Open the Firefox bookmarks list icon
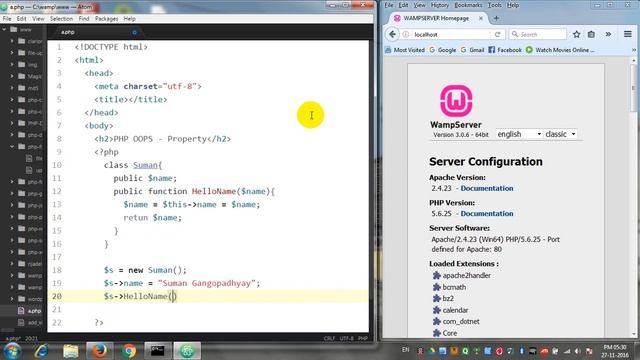The height and width of the screenshot is (360, 640). click(x=591, y=34)
